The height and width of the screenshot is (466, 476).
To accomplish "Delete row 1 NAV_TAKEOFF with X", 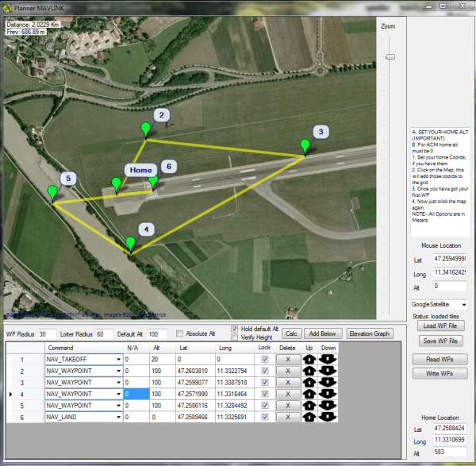I will (288, 360).
